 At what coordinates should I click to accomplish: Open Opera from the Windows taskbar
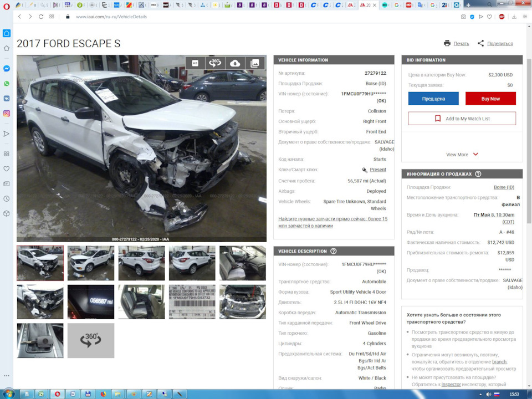pyautogui.click(x=57, y=394)
